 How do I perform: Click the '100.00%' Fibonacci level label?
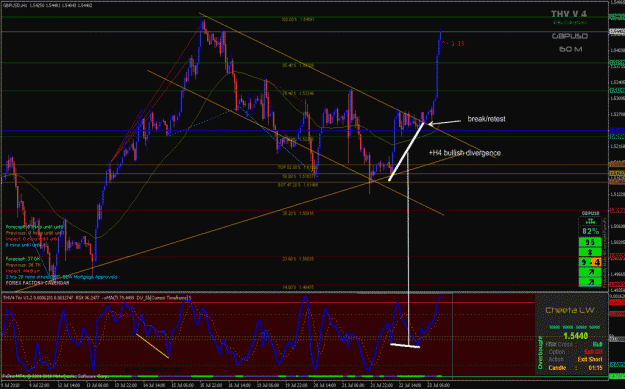[298, 19]
